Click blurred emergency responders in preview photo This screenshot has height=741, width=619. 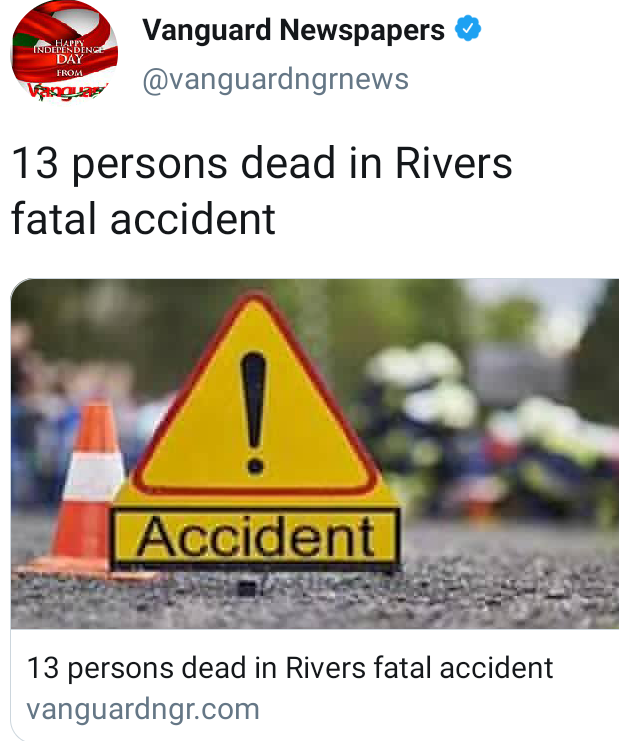[487, 430]
